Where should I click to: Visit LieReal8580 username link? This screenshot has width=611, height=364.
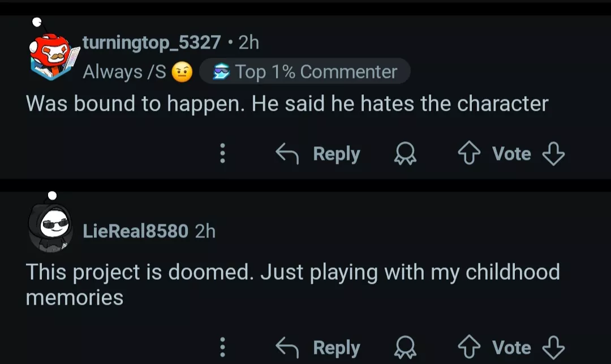(x=135, y=231)
